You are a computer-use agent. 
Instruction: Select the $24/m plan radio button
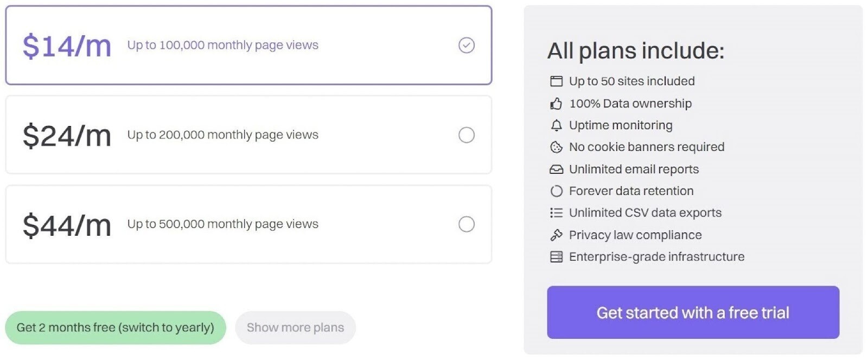click(467, 135)
